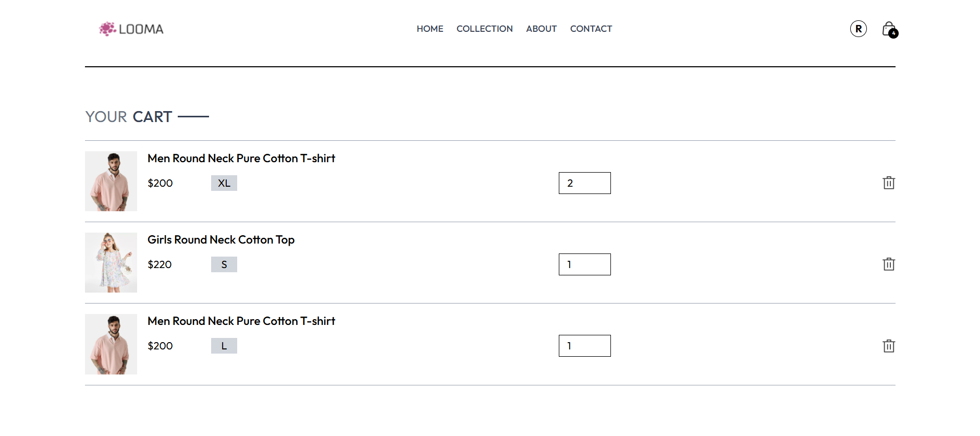
Task: Click the L size tag
Action: (x=224, y=346)
